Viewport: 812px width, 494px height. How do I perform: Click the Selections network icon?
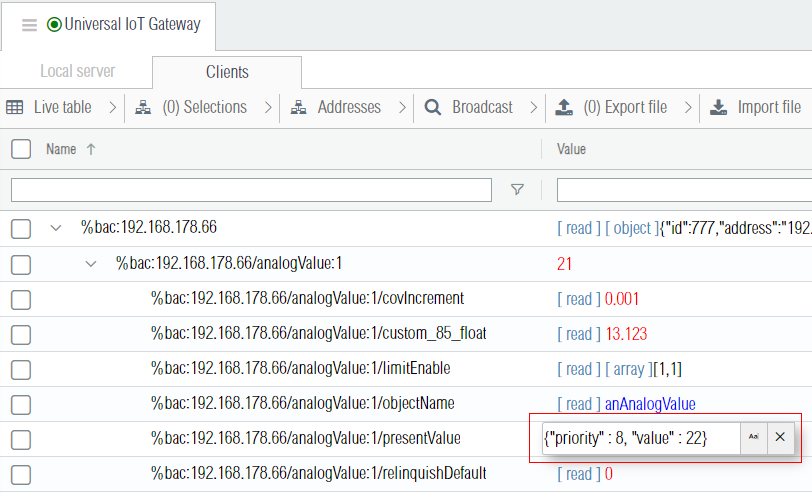[x=143, y=107]
